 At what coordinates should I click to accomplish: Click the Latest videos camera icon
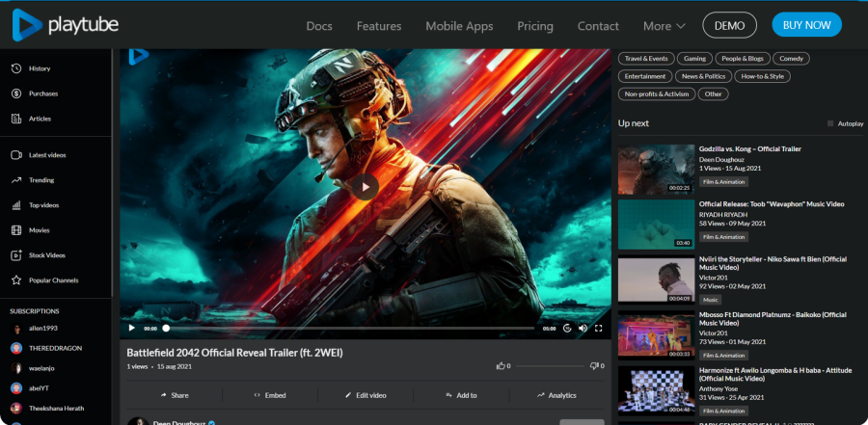tap(16, 155)
